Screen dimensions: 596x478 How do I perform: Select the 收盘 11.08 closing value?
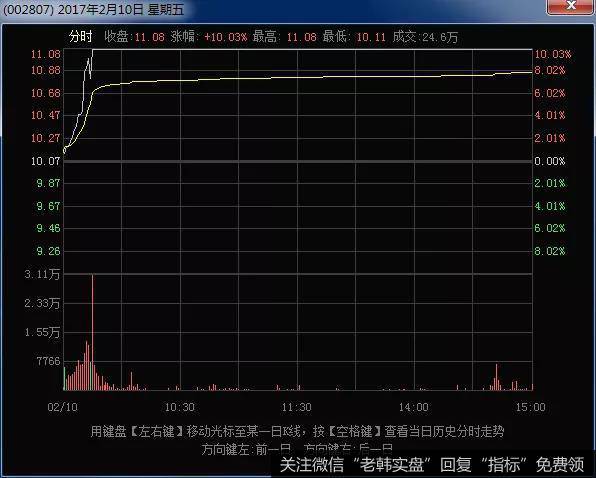(x=135, y=37)
